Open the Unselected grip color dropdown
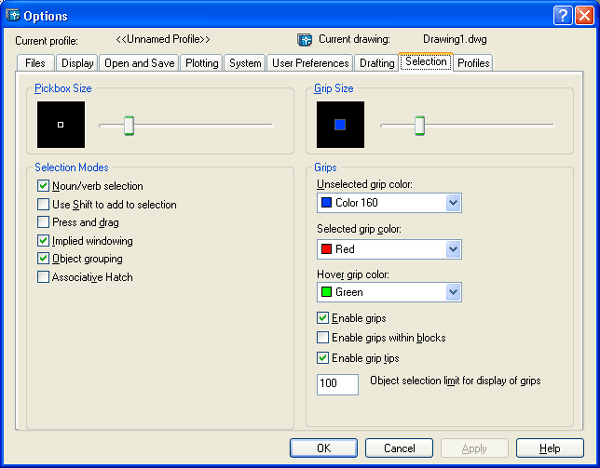The image size is (600, 468). pyautogui.click(x=453, y=203)
